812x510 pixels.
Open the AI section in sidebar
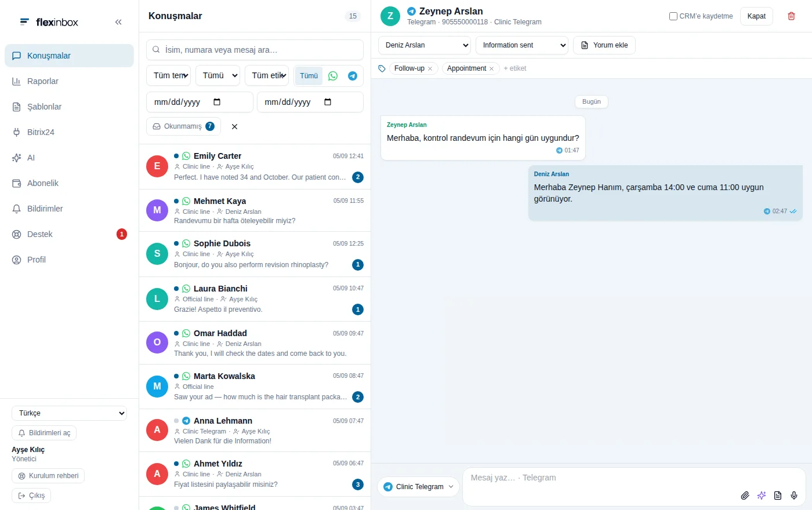point(69,158)
